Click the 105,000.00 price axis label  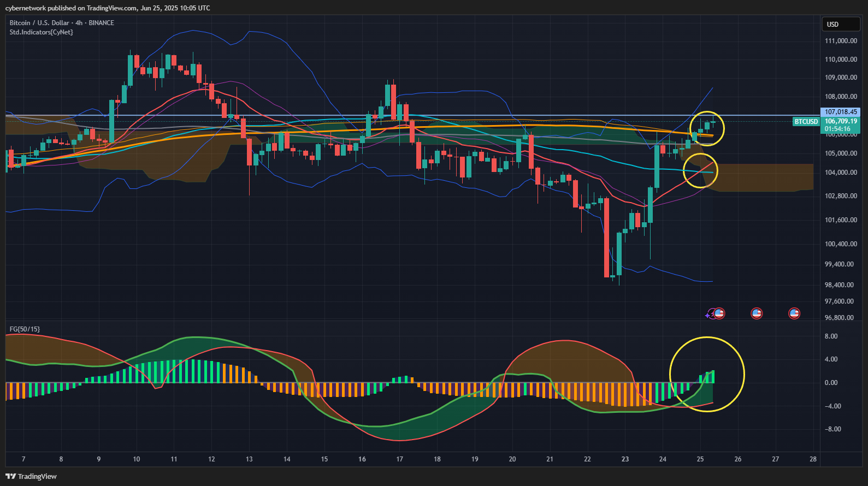(x=841, y=153)
